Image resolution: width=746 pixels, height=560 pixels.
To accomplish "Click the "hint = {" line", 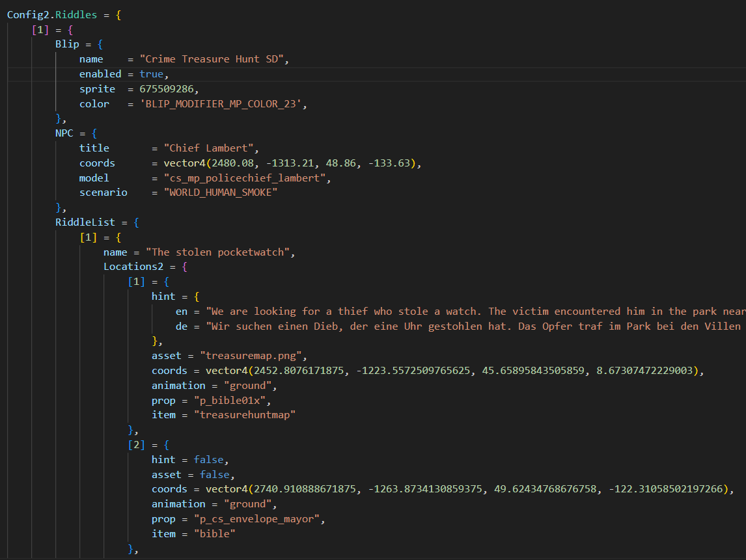I will 176,296.
